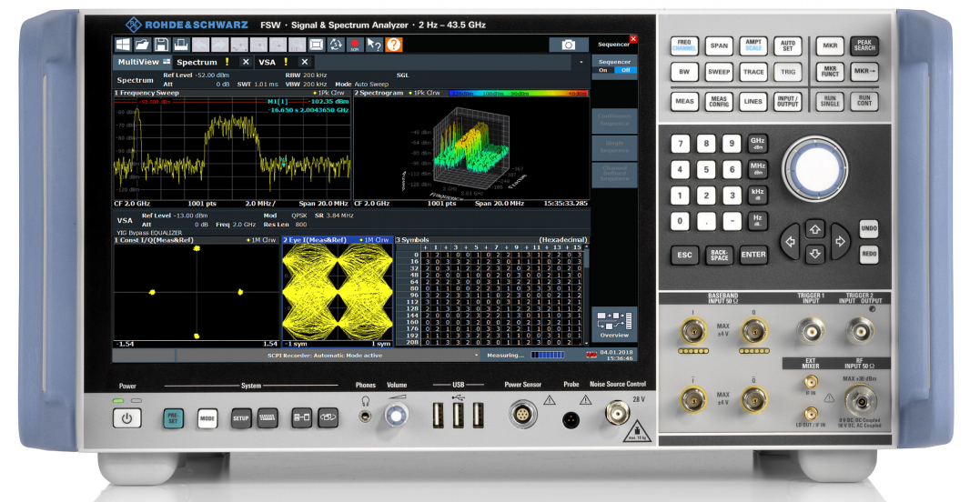This screenshot has height=502, width=980.
Task: Switch to the VSA tab
Action: [x=267, y=62]
